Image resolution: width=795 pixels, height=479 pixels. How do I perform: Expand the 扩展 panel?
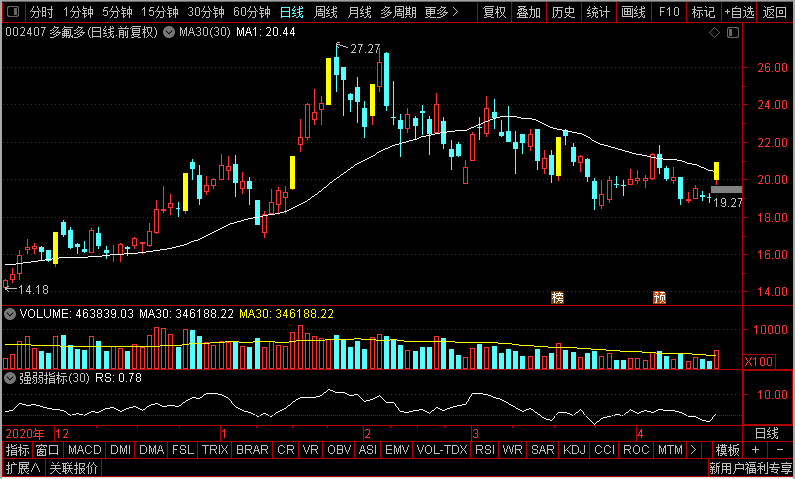click(24, 467)
